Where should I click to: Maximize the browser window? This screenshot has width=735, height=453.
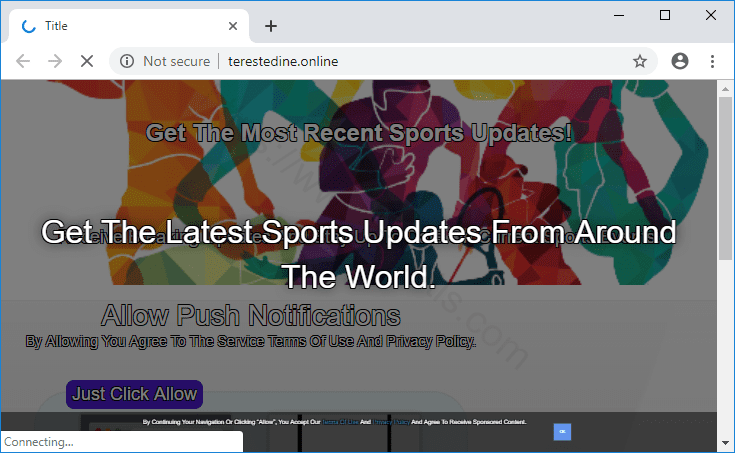pyautogui.click(x=665, y=15)
